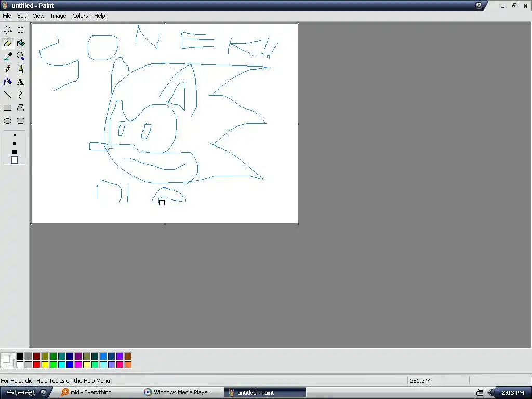Image resolution: width=532 pixels, height=399 pixels.
Task: Click the keyboard icon in system tray
Action: coord(480,393)
